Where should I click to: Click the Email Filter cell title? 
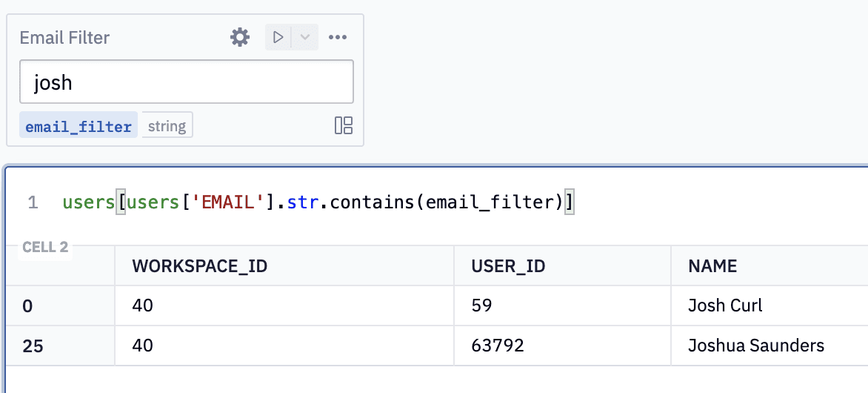coord(64,38)
